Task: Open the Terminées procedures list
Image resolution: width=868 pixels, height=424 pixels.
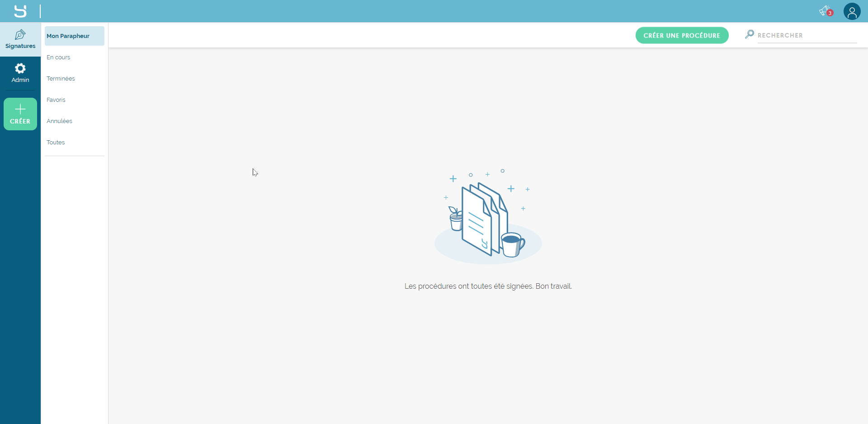Action: click(61, 79)
